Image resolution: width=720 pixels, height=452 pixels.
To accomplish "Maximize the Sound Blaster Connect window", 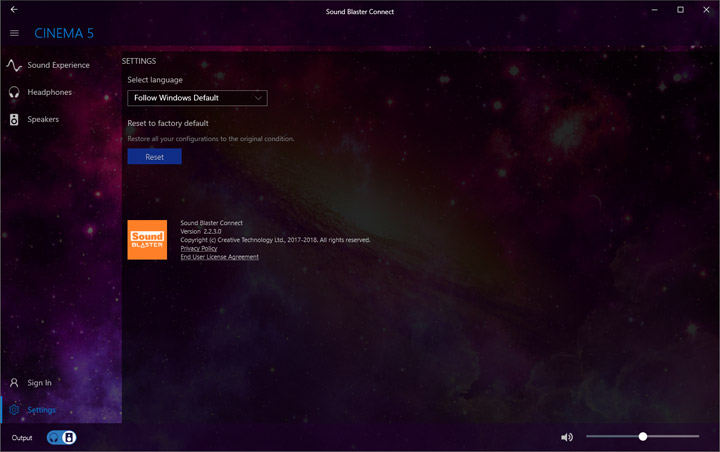I will [680, 10].
